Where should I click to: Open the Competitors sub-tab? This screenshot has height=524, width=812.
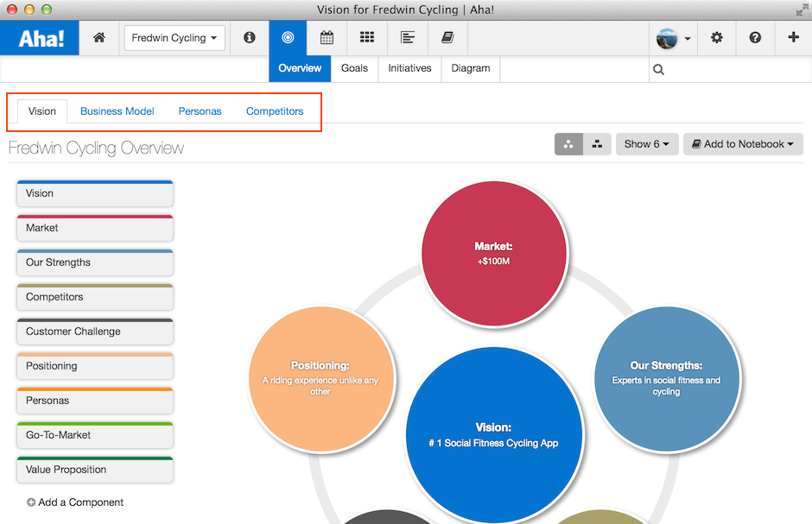275,111
